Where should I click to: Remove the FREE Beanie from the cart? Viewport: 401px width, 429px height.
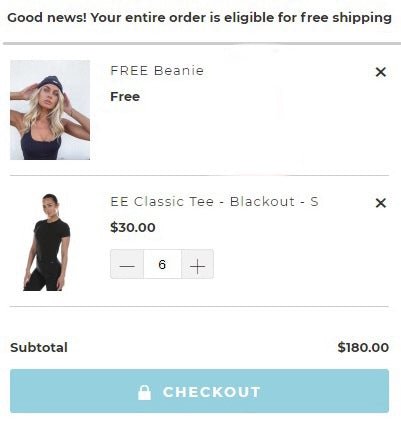point(381,72)
